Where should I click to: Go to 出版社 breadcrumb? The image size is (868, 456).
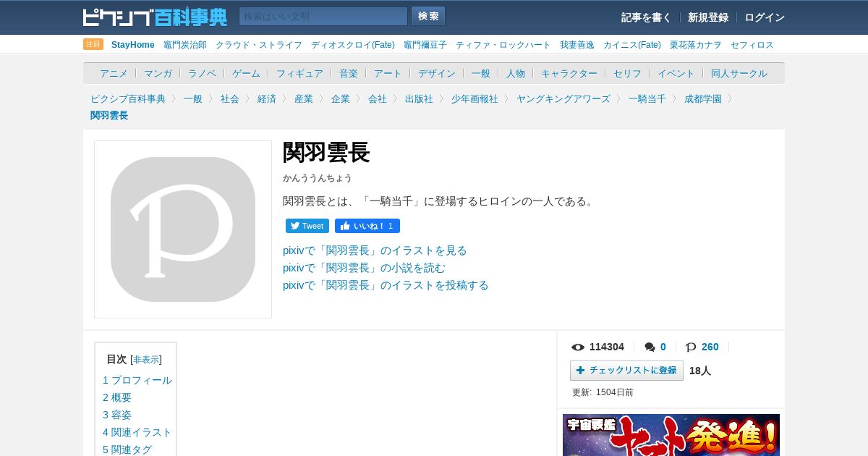coord(419,98)
